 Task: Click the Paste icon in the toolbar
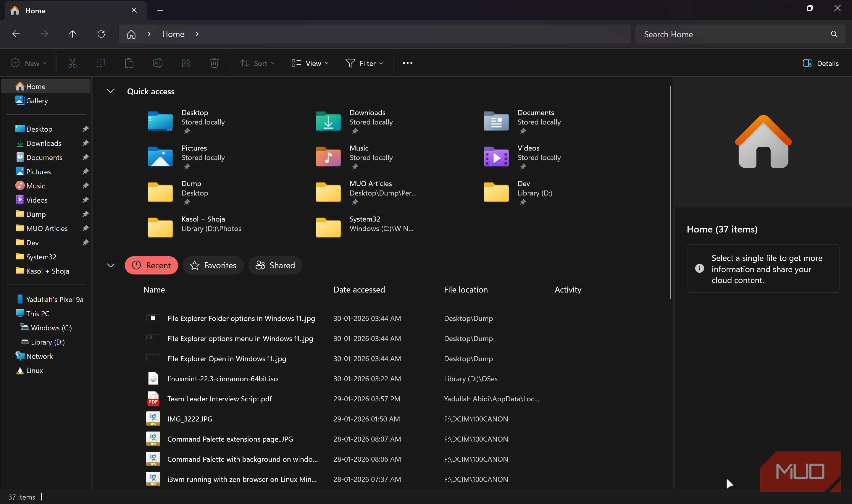coord(129,63)
